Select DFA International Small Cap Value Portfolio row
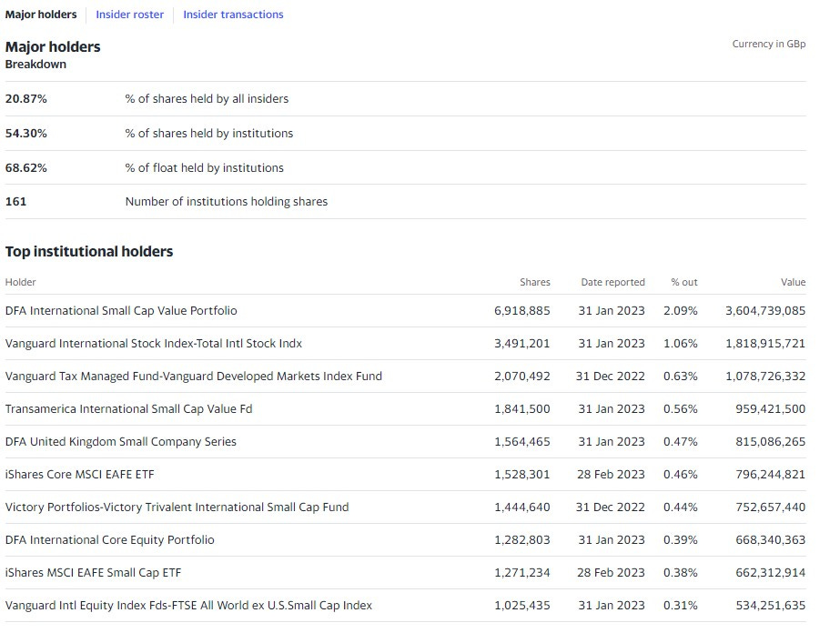Image resolution: width=840 pixels, height=633 pixels. pos(406,311)
